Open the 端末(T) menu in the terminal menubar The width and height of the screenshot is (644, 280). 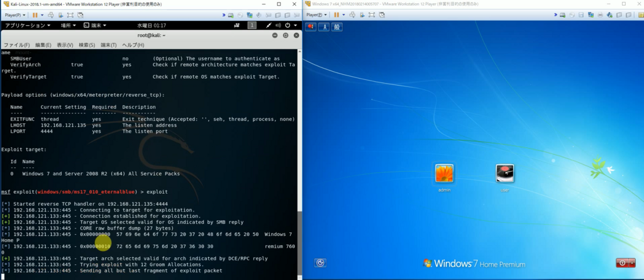[x=109, y=45]
